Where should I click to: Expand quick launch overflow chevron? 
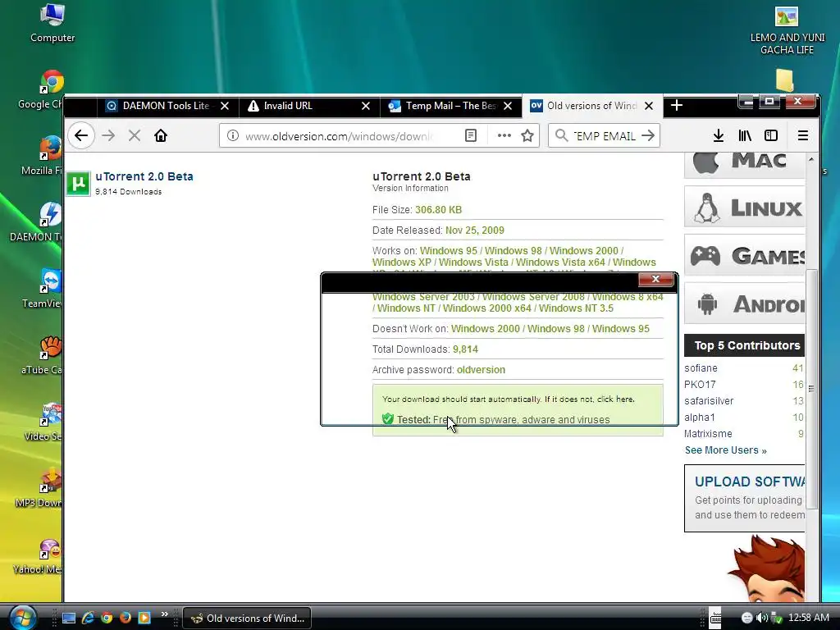pyautogui.click(x=164, y=614)
